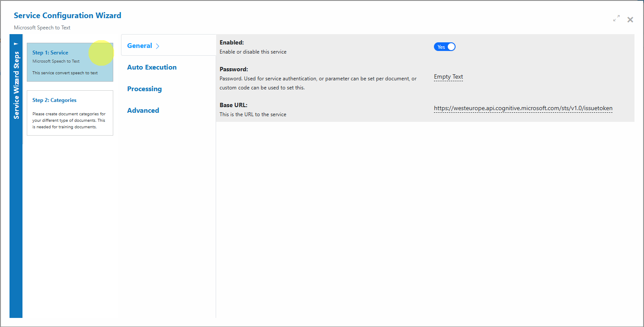Edit the Password Empty Text value
644x327 pixels.
point(448,77)
